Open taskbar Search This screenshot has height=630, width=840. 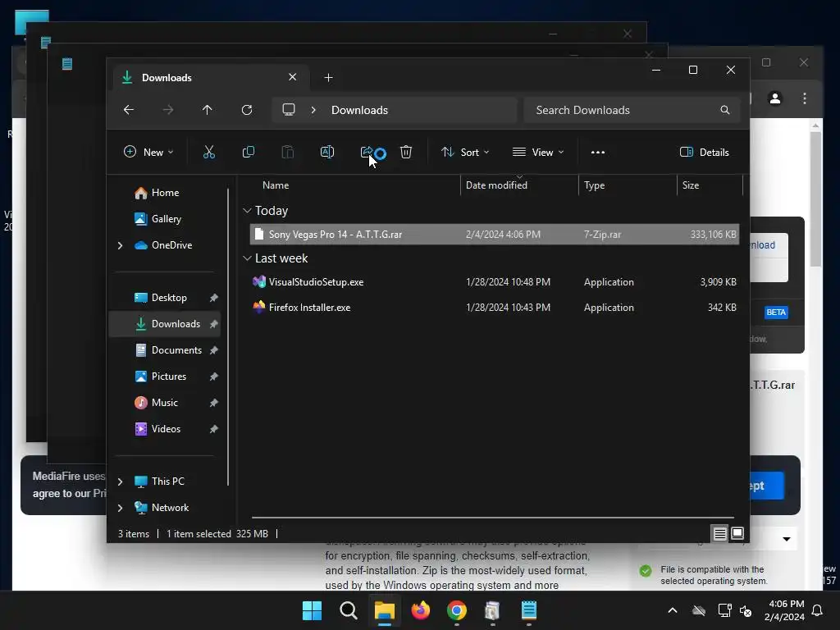tap(348, 610)
